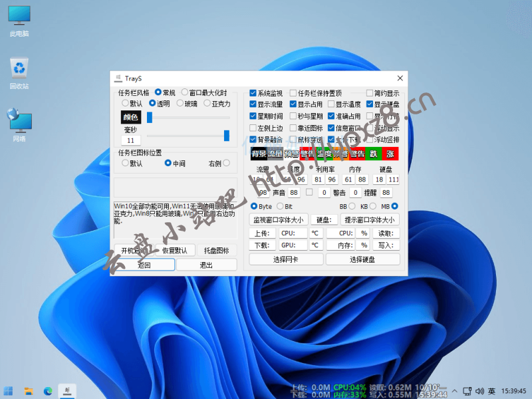Switch the 英 input method indicator

click(492, 391)
